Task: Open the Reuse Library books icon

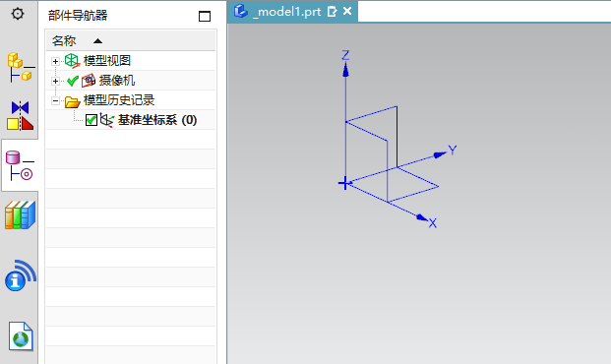Action: tap(21, 214)
